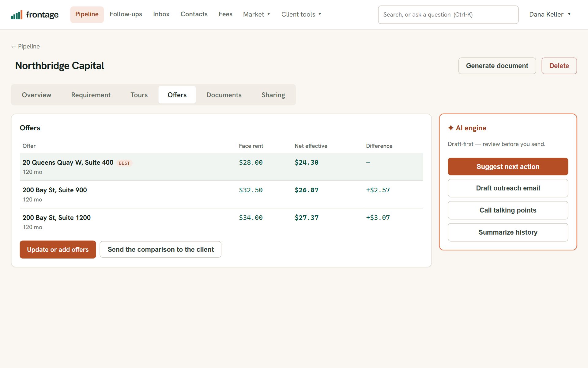
Task: Click the BEST badge on Queens Quay offer
Action: point(124,163)
